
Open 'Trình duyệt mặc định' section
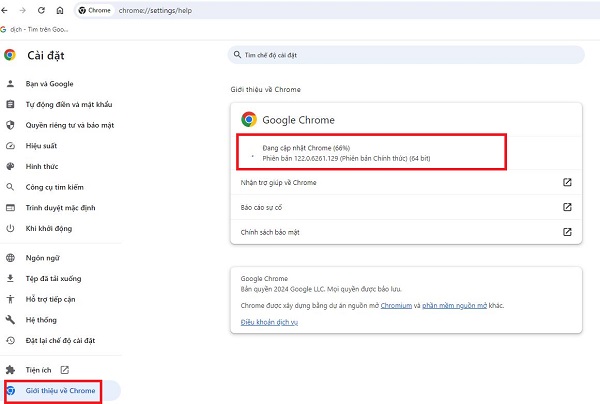pyautogui.click(x=60, y=208)
